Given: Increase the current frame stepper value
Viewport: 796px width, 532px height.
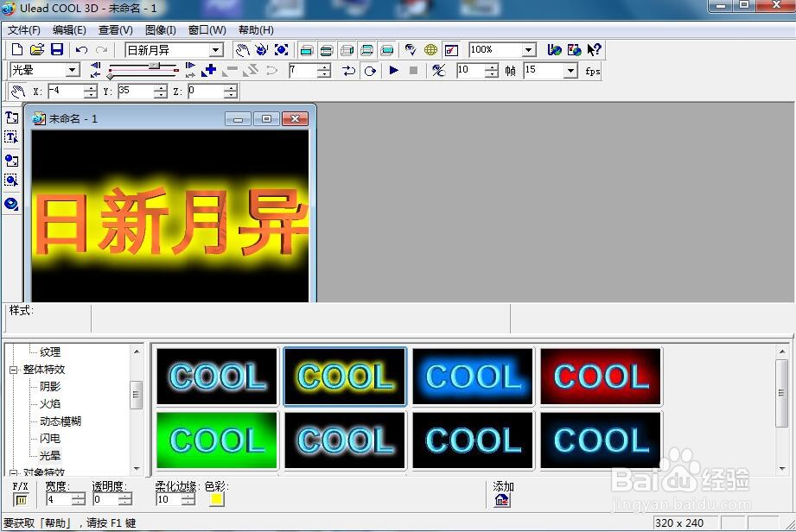Looking at the screenshot, I should (x=324, y=67).
